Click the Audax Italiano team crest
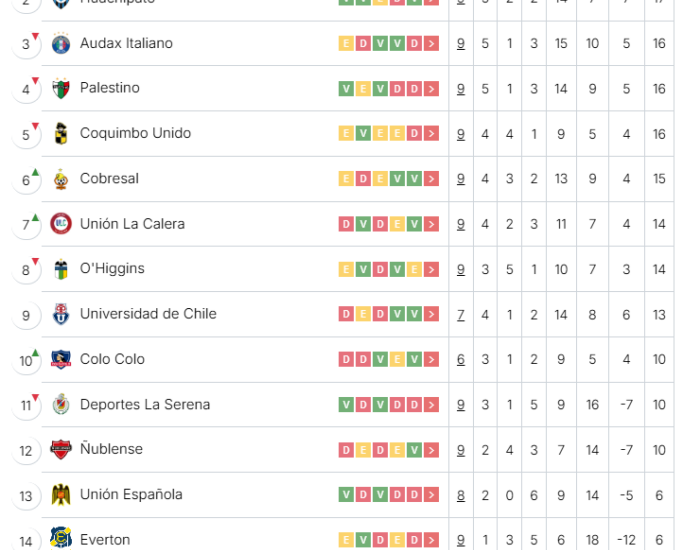This screenshot has width=683, height=550. coord(61,44)
